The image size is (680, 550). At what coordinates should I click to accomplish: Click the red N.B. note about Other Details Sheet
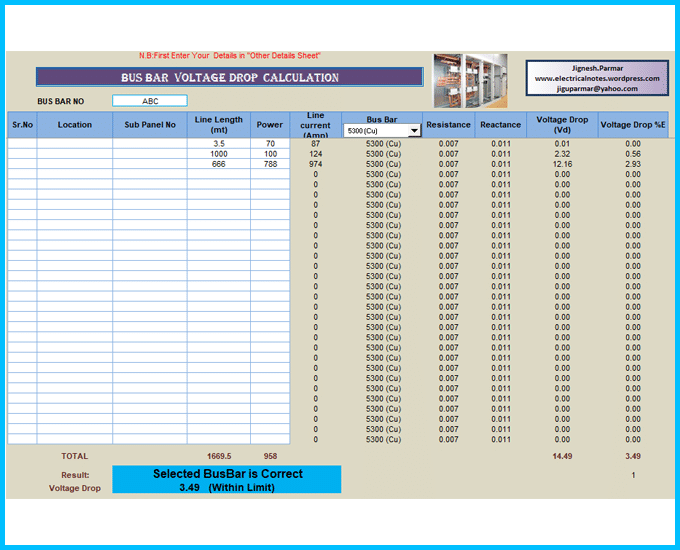[x=229, y=56]
